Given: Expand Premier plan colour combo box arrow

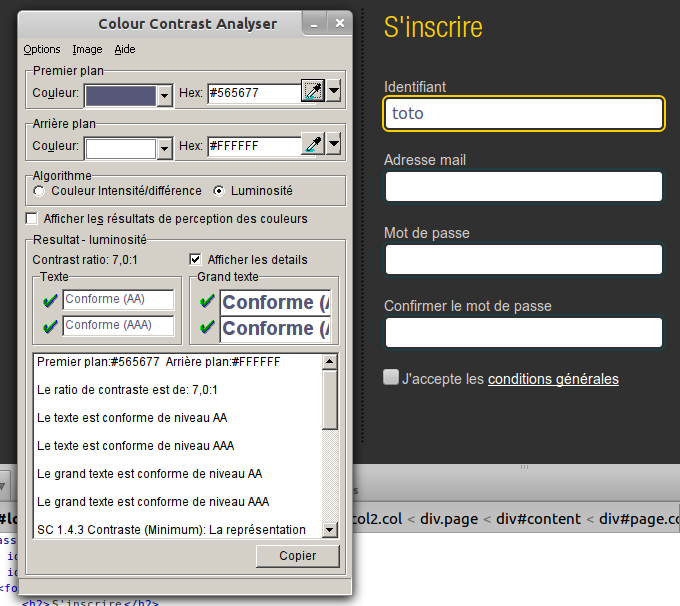Looking at the screenshot, I should click(x=164, y=95).
